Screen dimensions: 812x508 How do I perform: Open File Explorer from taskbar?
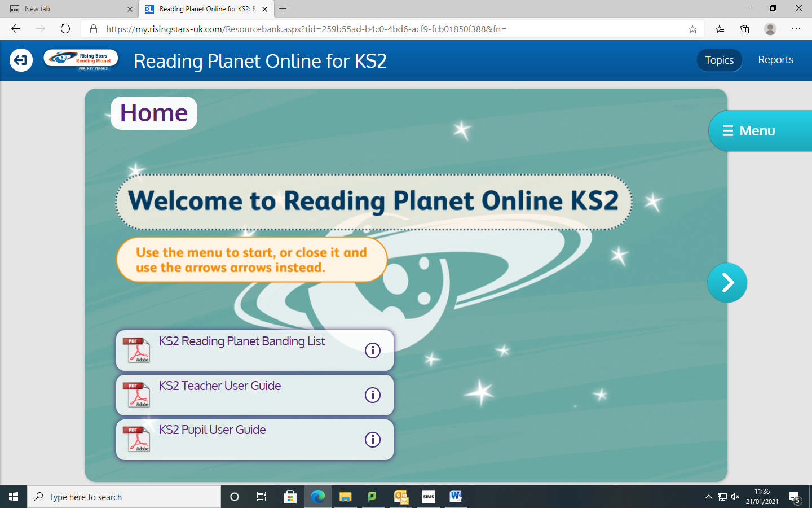click(345, 497)
